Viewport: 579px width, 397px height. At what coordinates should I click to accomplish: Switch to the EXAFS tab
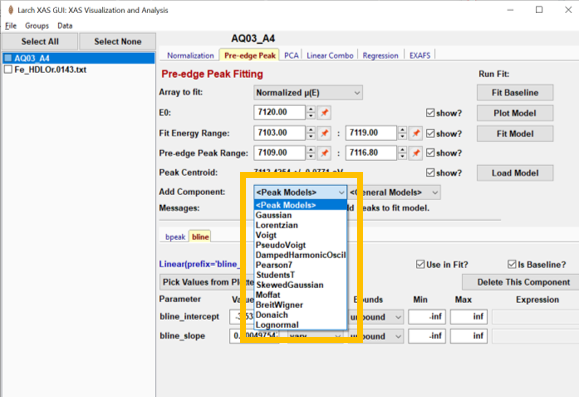tap(420, 55)
